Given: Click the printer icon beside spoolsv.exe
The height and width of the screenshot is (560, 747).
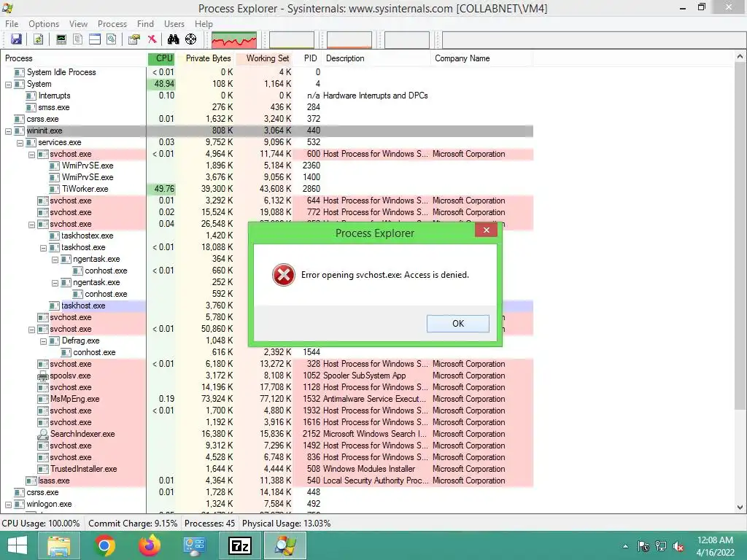Looking at the screenshot, I should tap(43, 376).
